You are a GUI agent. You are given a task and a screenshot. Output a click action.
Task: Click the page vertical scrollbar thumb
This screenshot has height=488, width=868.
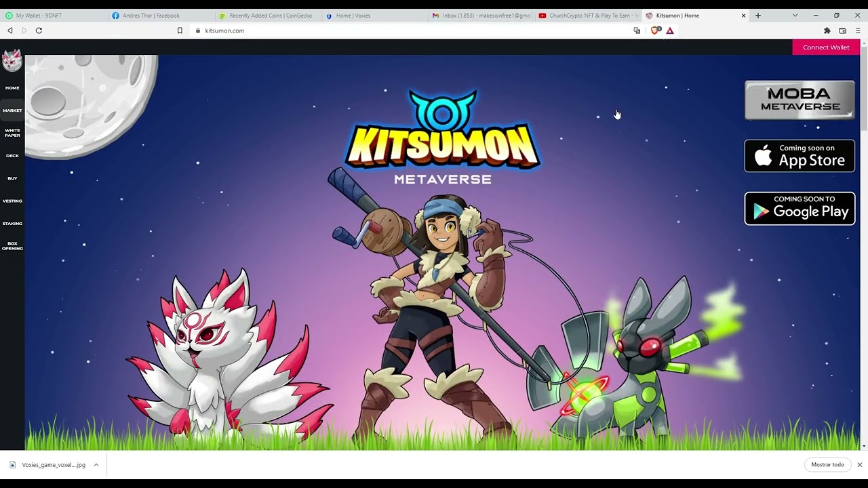[864, 89]
